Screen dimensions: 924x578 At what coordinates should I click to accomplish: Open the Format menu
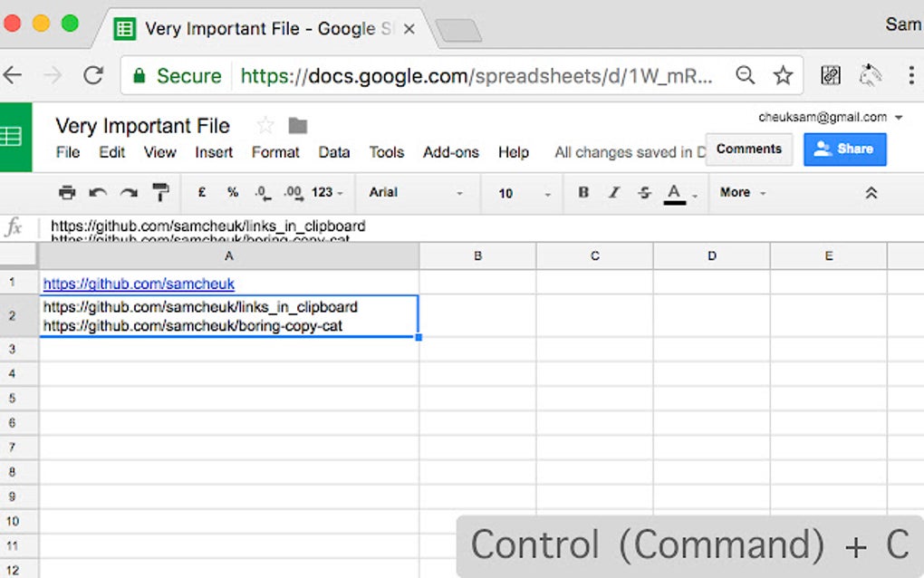click(275, 152)
